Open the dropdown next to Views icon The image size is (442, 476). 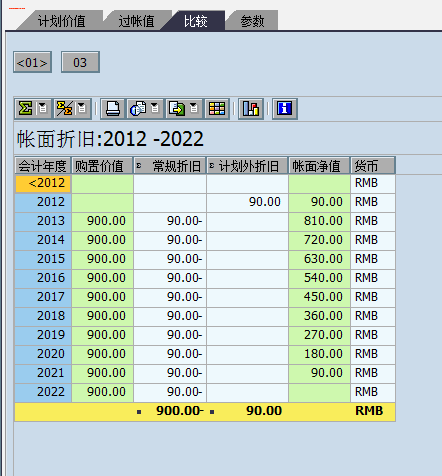click(155, 109)
